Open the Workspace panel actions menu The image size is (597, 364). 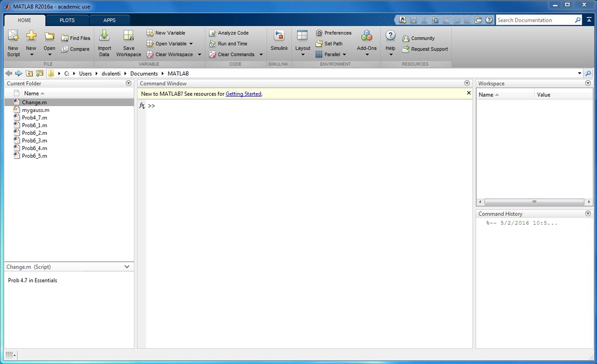pyautogui.click(x=588, y=83)
